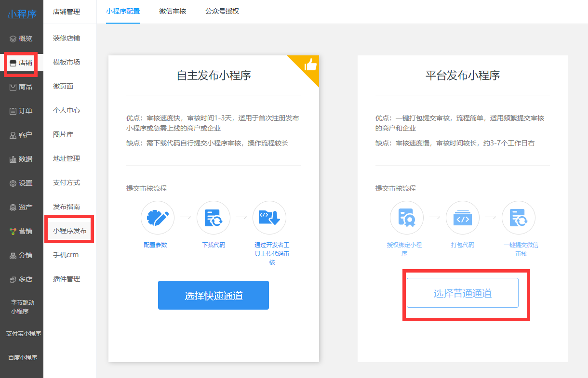Open the 授权绑定小程序 step icon
Image resolution: width=588 pixels, height=378 pixels.
click(406, 217)
